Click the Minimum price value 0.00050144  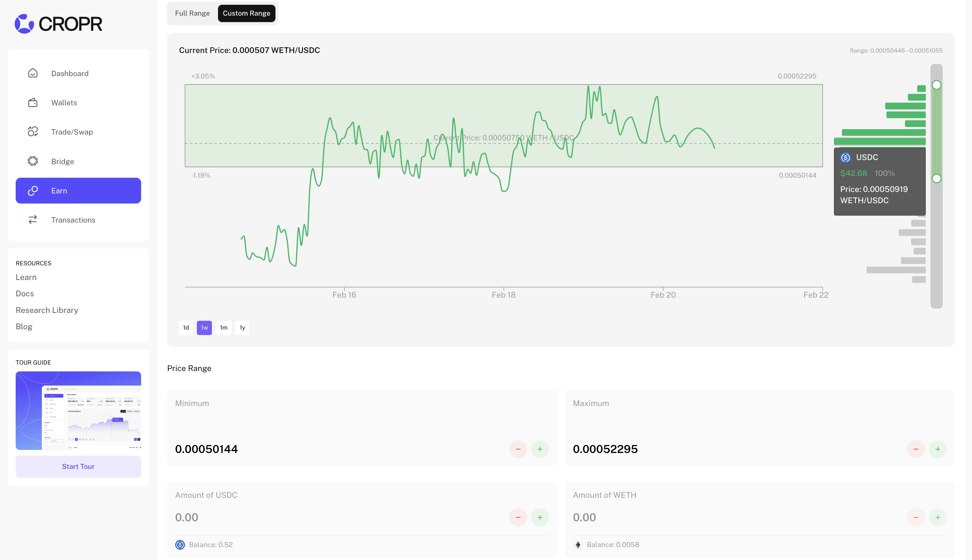pos(206,449)
